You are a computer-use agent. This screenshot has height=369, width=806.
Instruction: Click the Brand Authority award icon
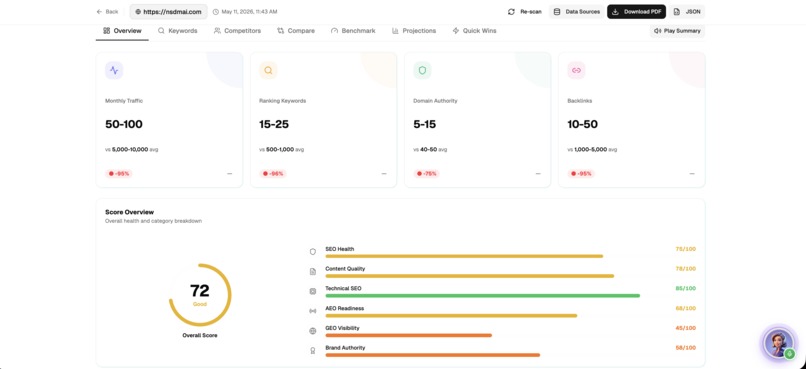coord(313,350)
